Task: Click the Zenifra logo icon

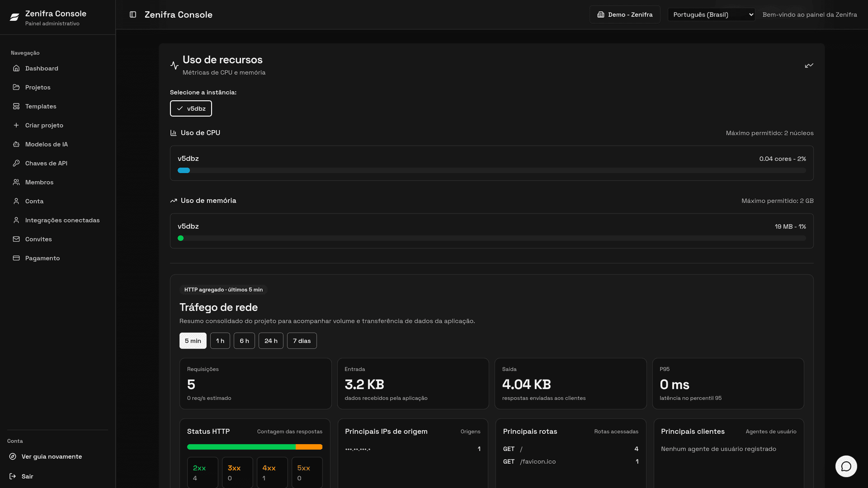Action: point(14,17)
